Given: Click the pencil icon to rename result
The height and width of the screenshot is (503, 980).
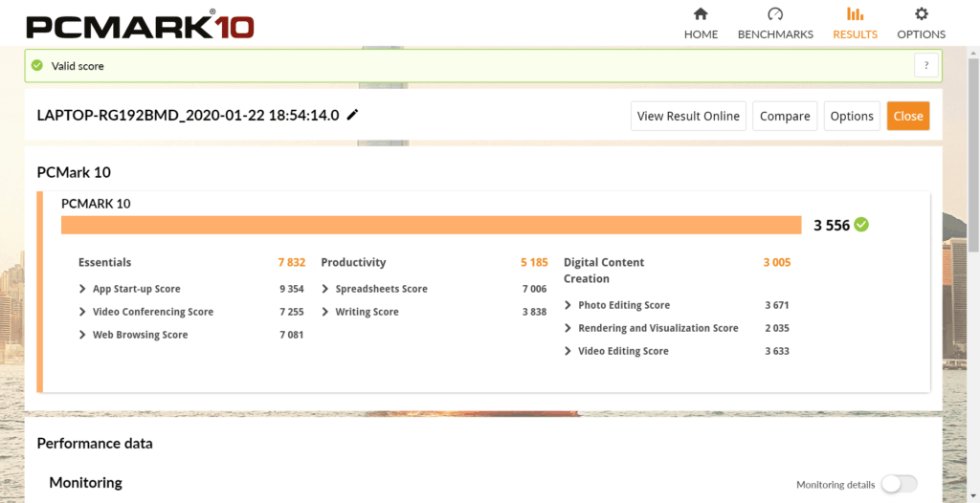Looking at the screenshot, I should click(x=352, y=115).
